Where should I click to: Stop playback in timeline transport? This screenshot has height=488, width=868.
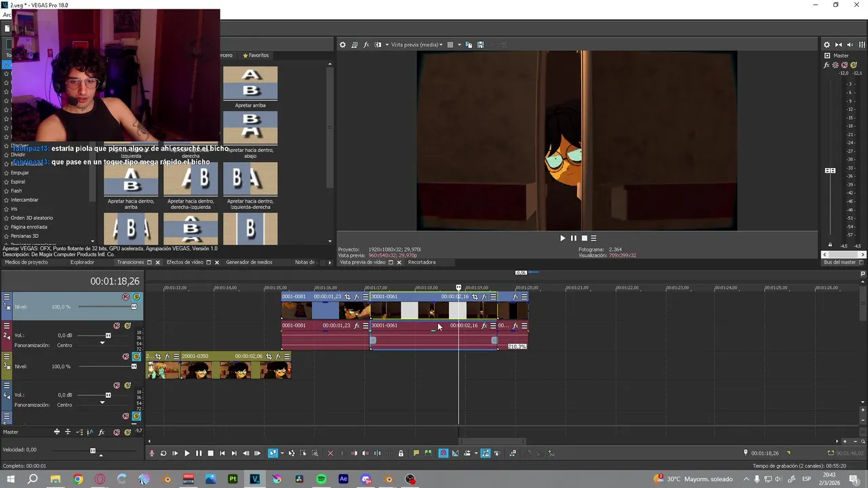[210, 453]
